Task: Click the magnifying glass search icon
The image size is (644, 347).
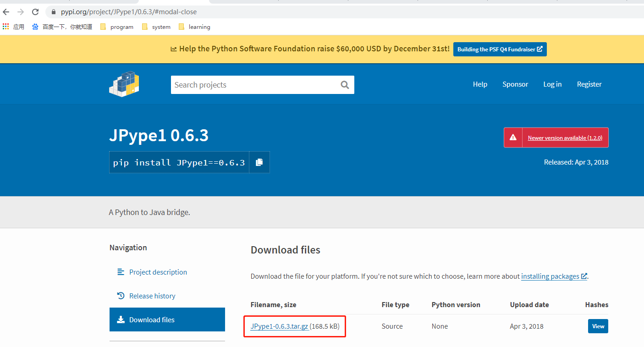Action: coord(345,85)
